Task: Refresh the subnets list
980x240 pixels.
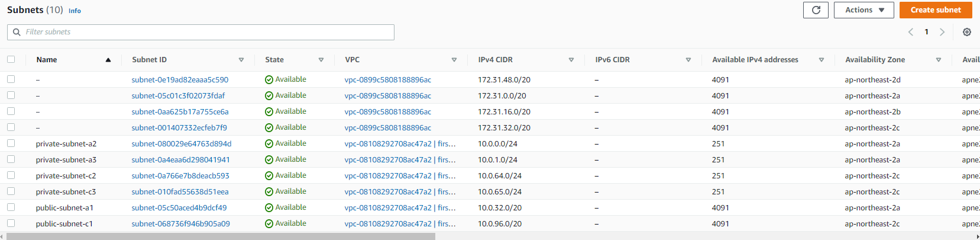Action: [x=816, y=10]
